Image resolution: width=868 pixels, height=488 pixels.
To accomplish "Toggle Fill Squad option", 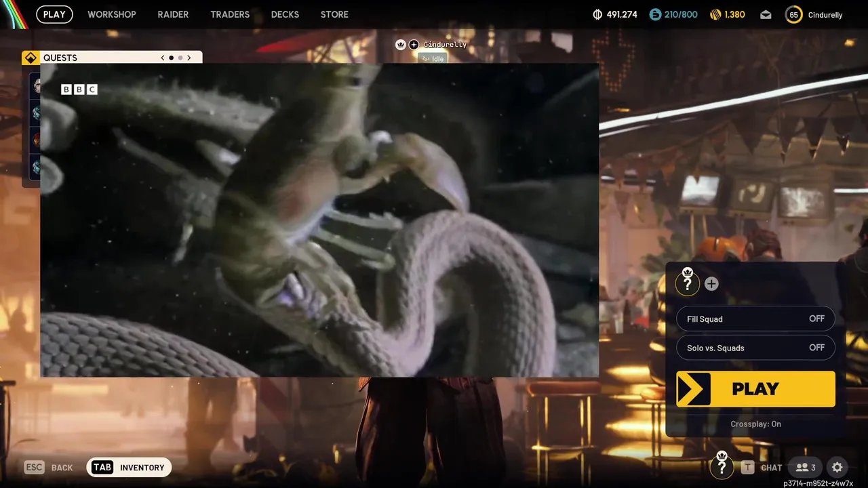I will tap(755, 319).
